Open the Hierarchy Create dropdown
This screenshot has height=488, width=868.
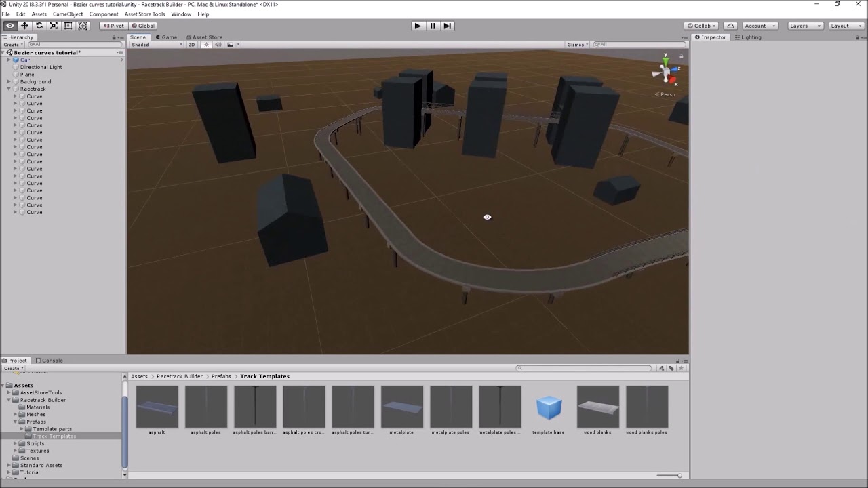click(12, 45)
